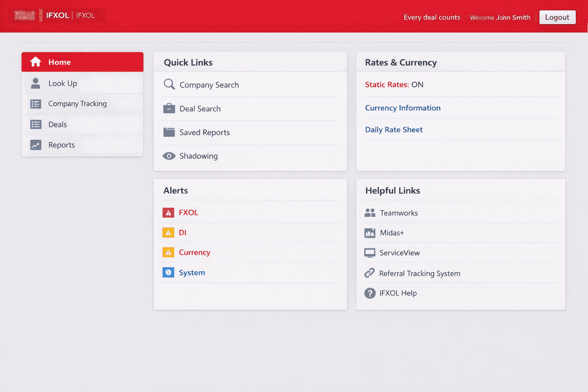The image size is (588, 392).
Task: Click the folder icon next to Saved Reports
Action: pyautogui.click(x=169, y=132)
